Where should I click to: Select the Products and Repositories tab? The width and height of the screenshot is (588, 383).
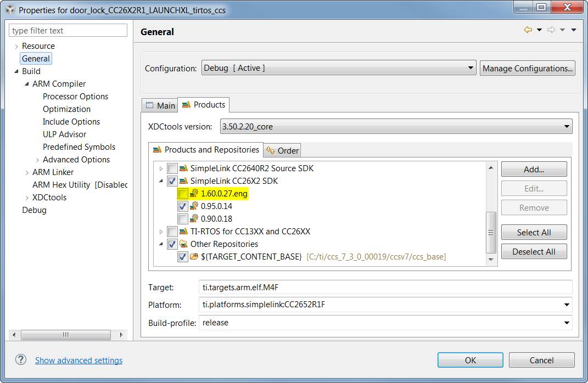tap(206, 150)
